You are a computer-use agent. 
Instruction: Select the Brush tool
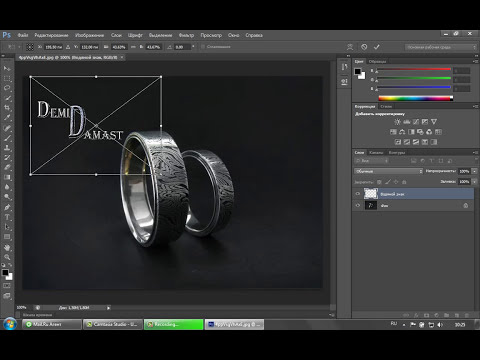tap(7, 138)
